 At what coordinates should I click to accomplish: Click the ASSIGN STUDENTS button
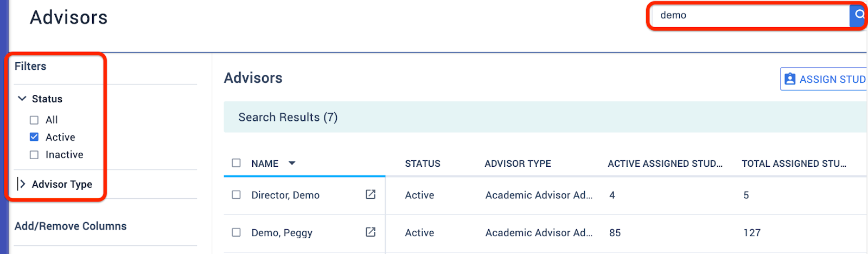coord(824,79)
